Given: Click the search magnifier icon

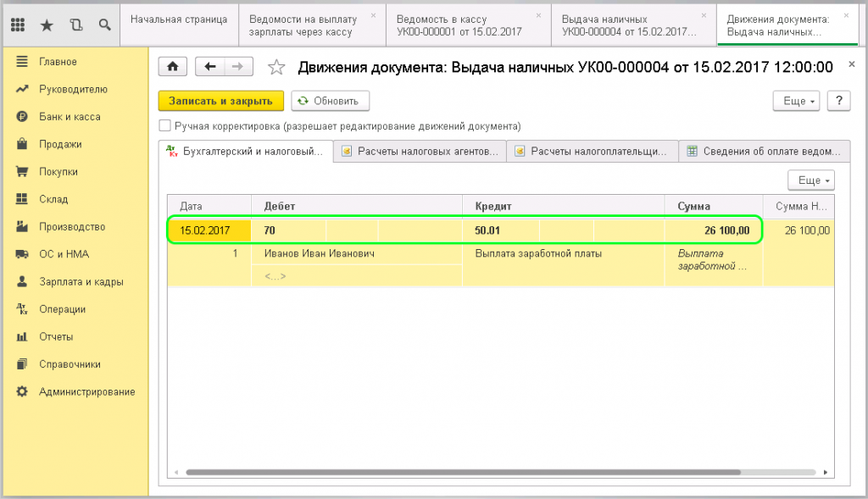Looking at the screenshot, I should 104,25.
